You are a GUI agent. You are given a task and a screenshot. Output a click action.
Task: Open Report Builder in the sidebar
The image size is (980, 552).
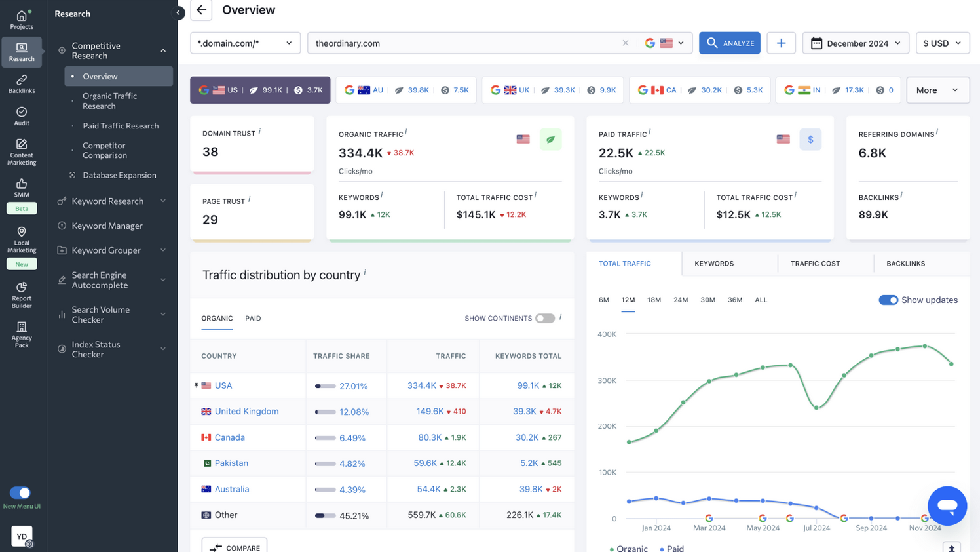coord(22,295)
